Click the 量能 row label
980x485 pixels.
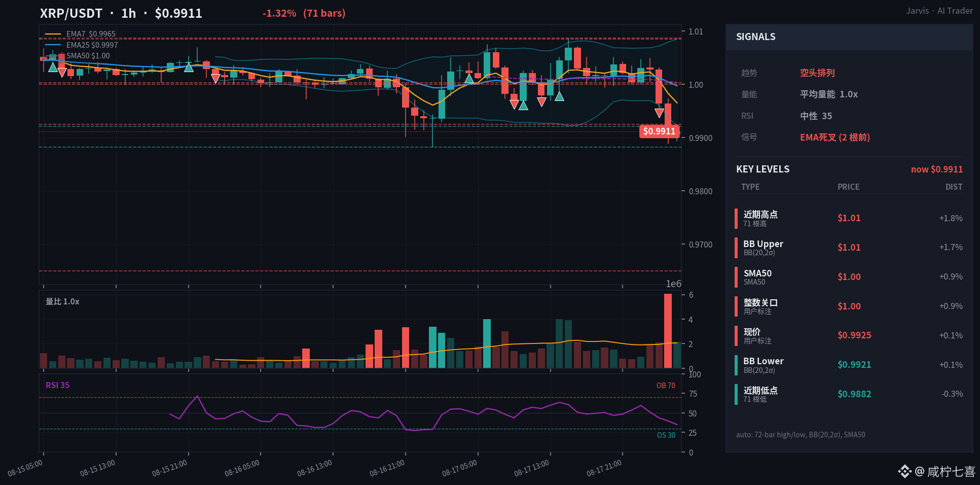point(749,94)
